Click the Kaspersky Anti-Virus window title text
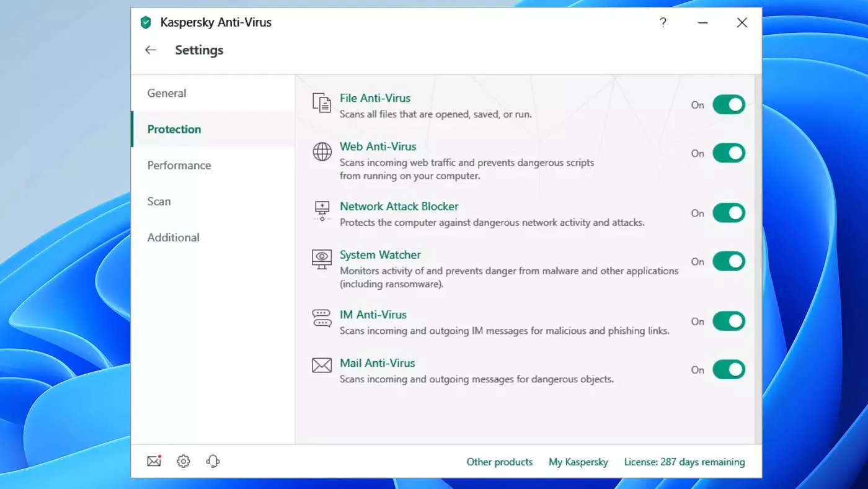 (x=216, y=22)
